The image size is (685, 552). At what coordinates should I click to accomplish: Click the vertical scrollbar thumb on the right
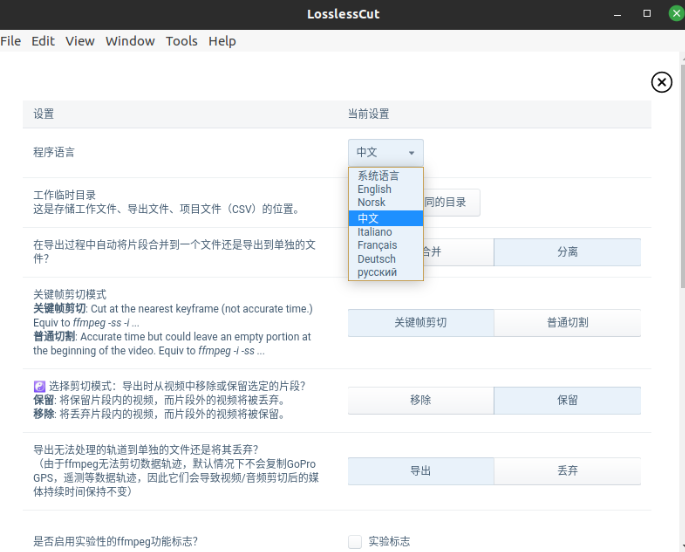[682, 176]
